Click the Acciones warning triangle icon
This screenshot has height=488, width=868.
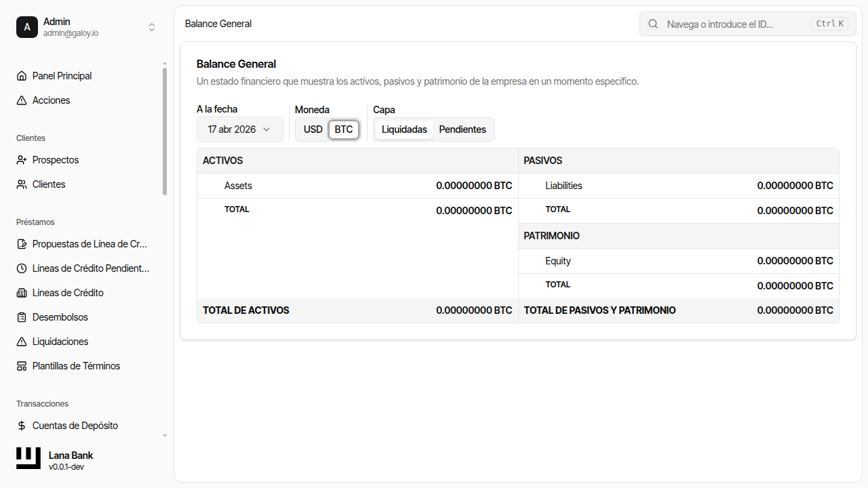pos(22,100)
